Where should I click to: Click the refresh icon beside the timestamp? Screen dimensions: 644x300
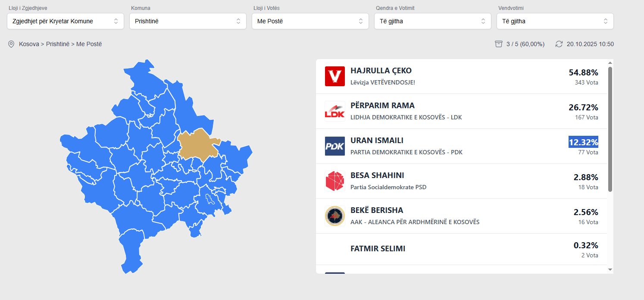559,44
